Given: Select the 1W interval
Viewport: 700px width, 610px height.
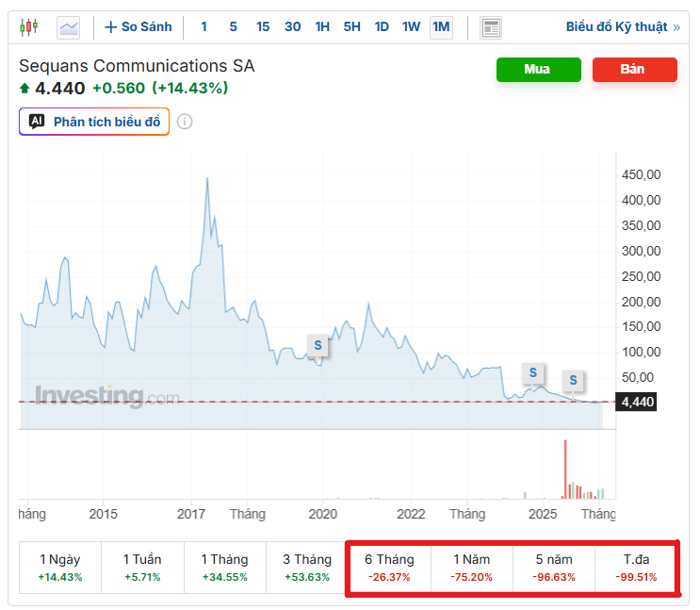Looking at the screenshot, I should point(411,26).
